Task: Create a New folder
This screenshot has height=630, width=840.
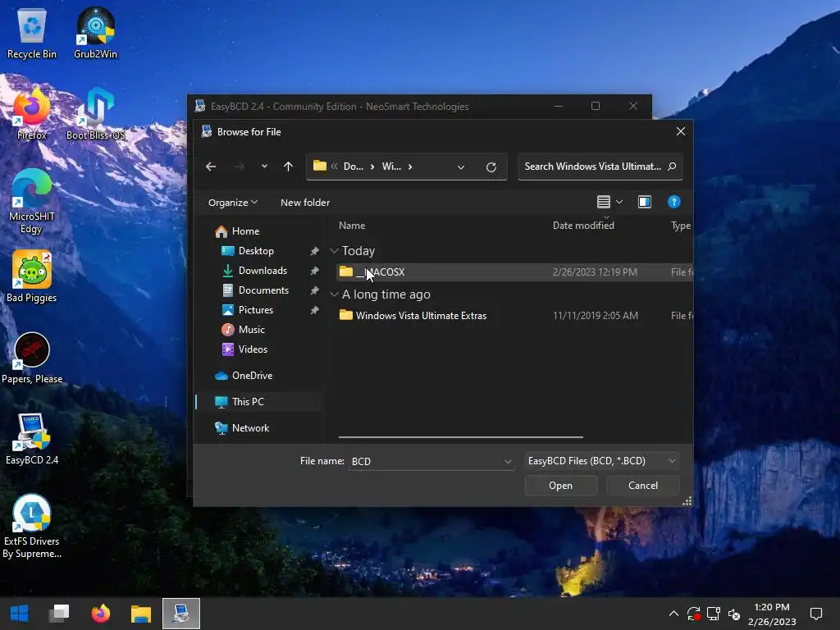Action: click(x=305, y=203)
